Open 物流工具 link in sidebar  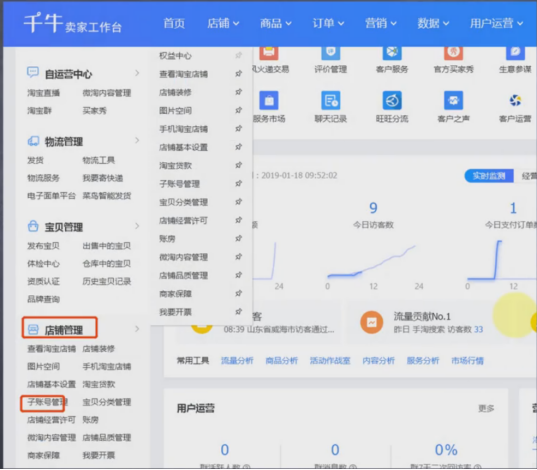[x=99, y=160]
